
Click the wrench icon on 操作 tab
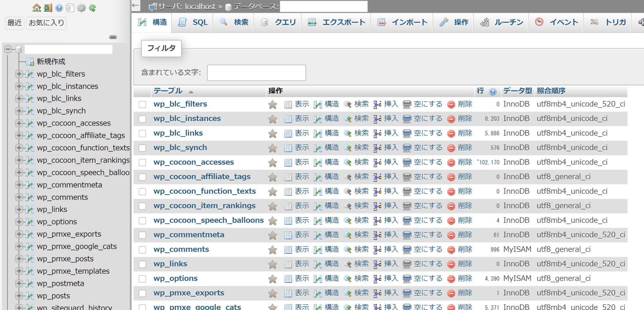point(444,22)
